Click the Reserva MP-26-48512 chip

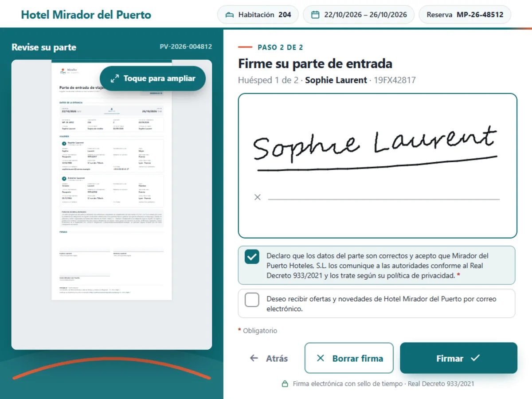pyautogui.click(x=465, y=15)
